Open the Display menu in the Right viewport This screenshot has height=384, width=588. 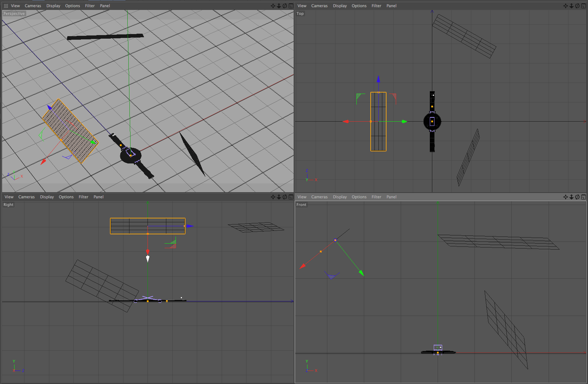[47, 197]
